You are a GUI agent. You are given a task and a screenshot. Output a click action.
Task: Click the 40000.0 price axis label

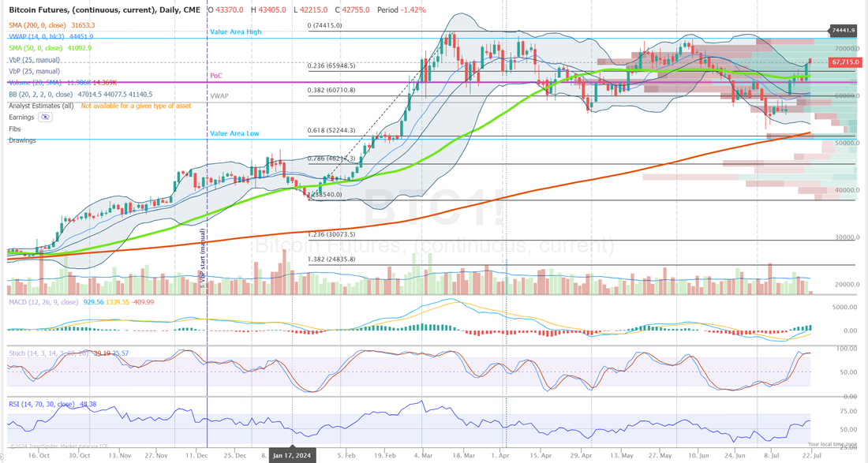point(847,190)
